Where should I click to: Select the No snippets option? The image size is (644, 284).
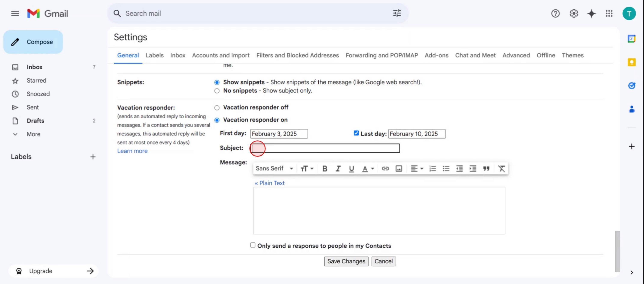click(x=217, y=91)
